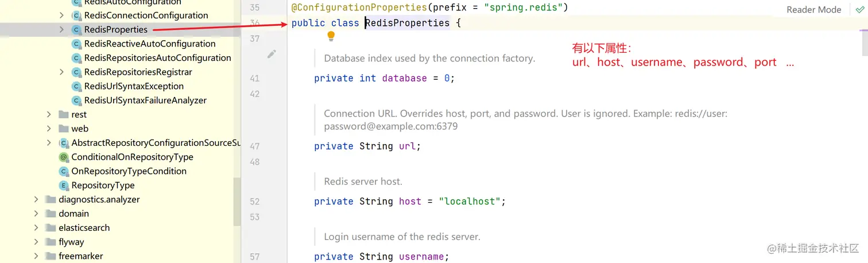868x263 pixels.
Task: Click the "Login username of the redis server." comment
Action: point(402,237)
